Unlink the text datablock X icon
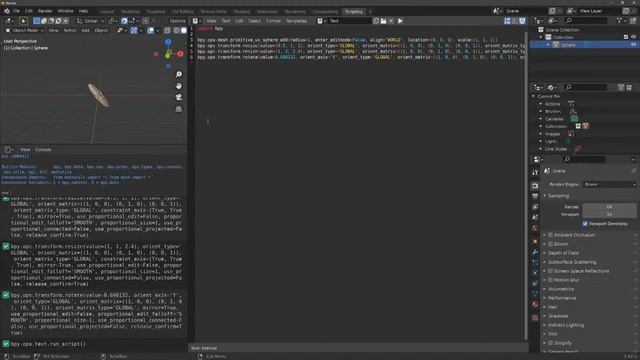The image size is (640, 360). [391, 21]
